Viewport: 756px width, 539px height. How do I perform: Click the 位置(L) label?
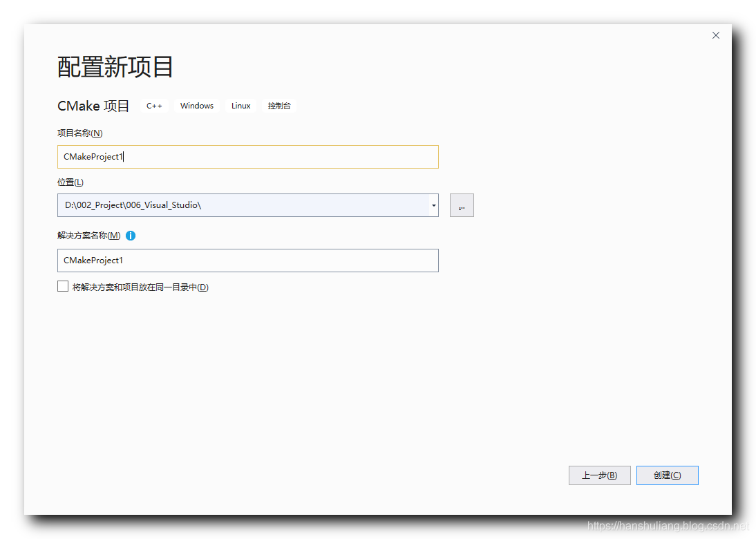70,182
